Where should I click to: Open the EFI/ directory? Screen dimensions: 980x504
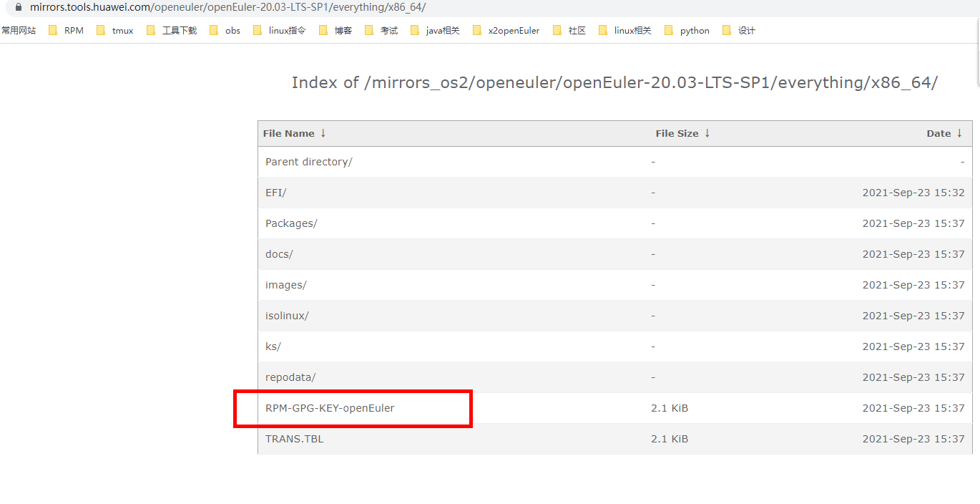tap(275, 193)
